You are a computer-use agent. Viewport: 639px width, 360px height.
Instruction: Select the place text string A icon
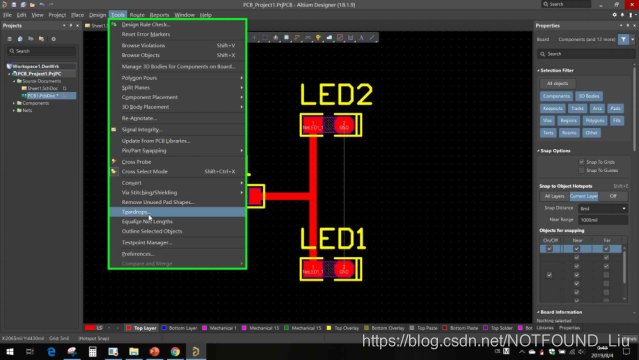coord(361,38)
